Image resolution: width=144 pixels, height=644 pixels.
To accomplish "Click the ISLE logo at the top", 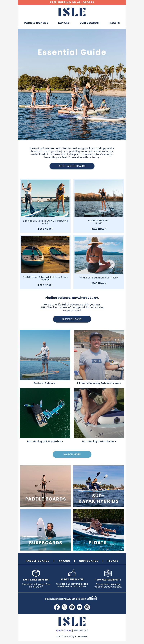I will pos(72,12).
